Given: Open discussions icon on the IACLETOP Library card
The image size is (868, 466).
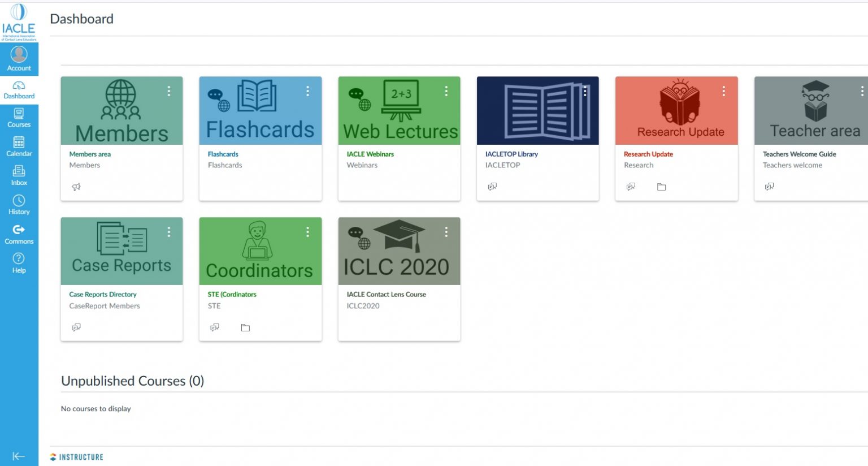Looking at the screenshot, I should (x=492, y=187).
